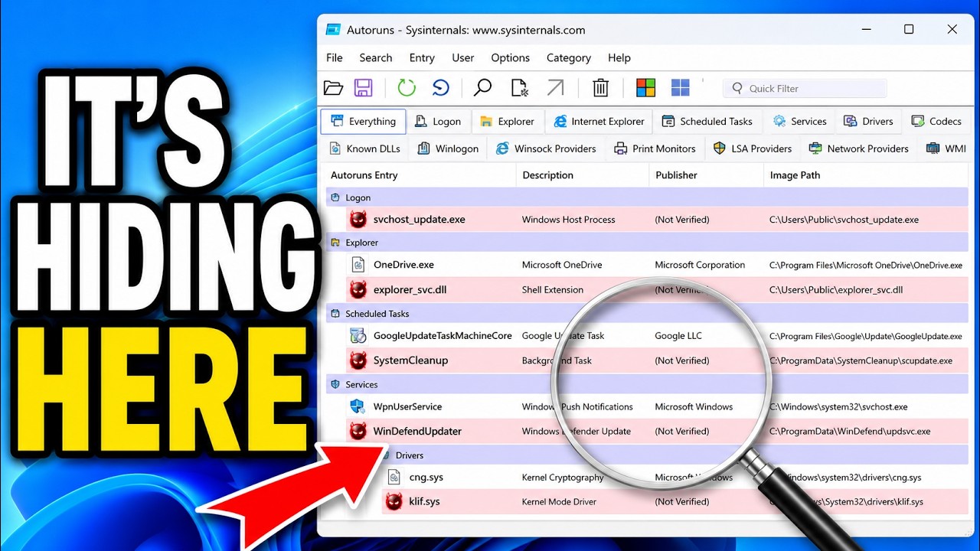Switch to the Scheduled Tasks tab

(x=707, y=121)
